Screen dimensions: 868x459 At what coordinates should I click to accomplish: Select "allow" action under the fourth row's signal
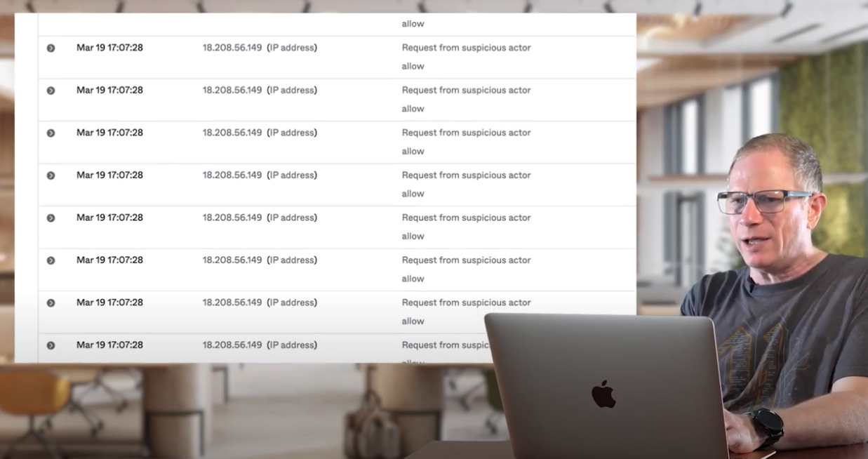click(413, 194)
